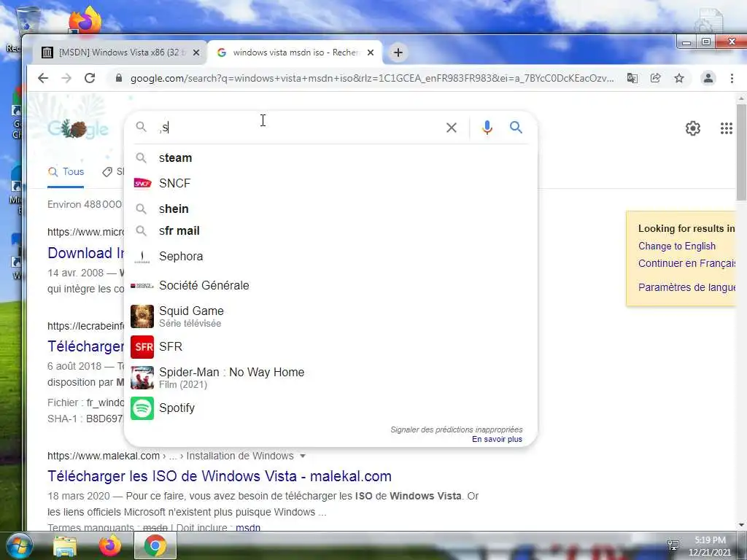Open Google settings gear icon
This screenshot has width=747, height=560.
tap(693, 128)
